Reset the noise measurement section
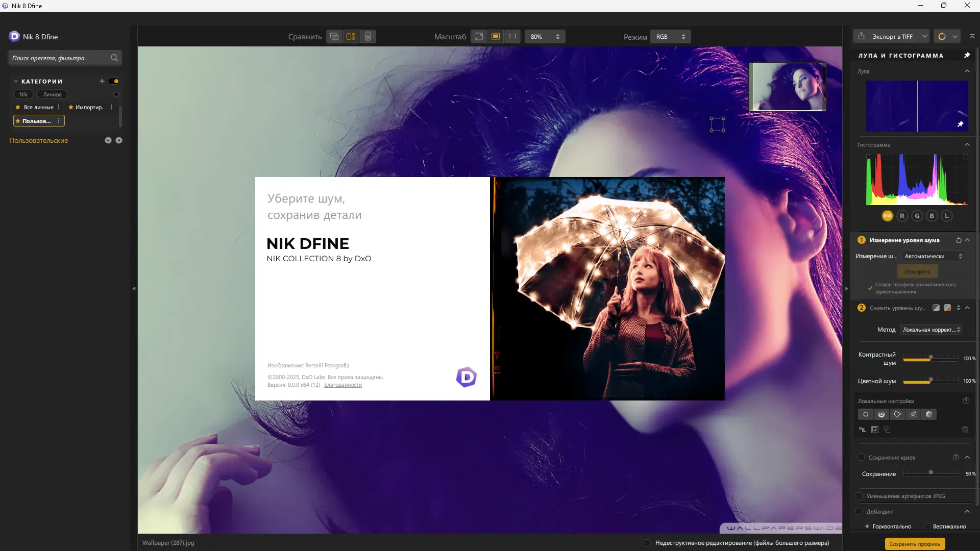 958,240
